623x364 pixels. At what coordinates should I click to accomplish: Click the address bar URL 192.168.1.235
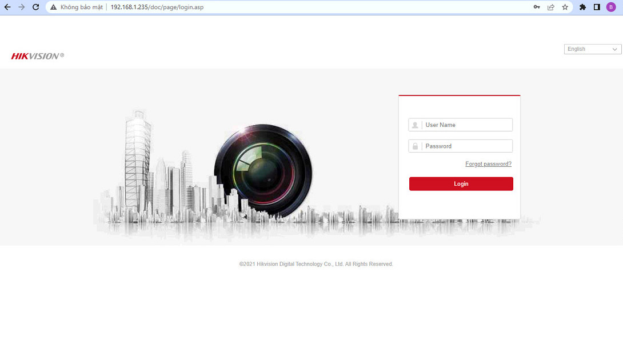[x=157, y=7]
